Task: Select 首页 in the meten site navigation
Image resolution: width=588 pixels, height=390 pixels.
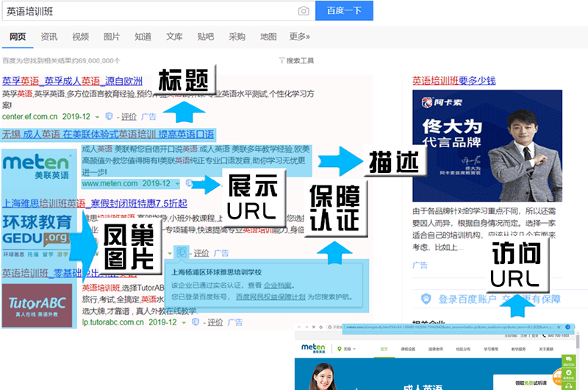Action: point(384,349)
